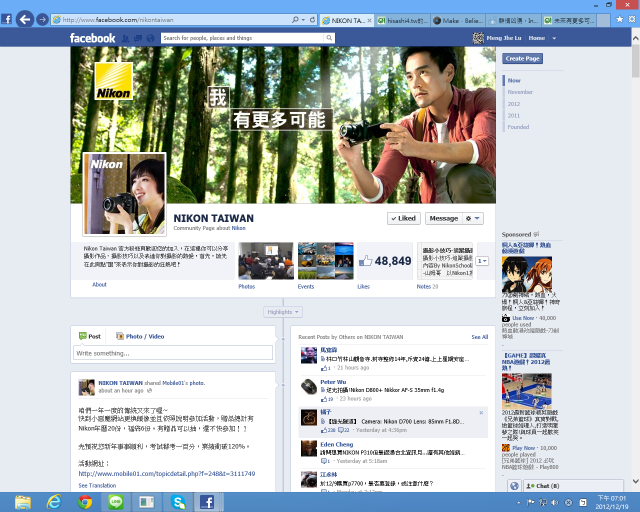The width and height of the screenshot is (640, 512).
Task: Click the taskbar clock showing 07:01
Action: 611,502
